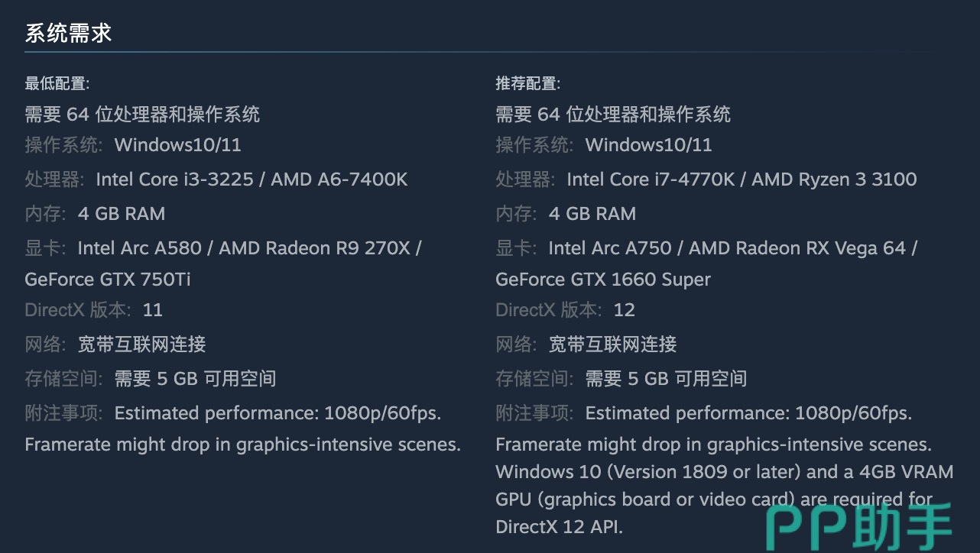Click the 系统需求 section heading
Viewport: 980px width, 553px height.
(x=69, y=34)
